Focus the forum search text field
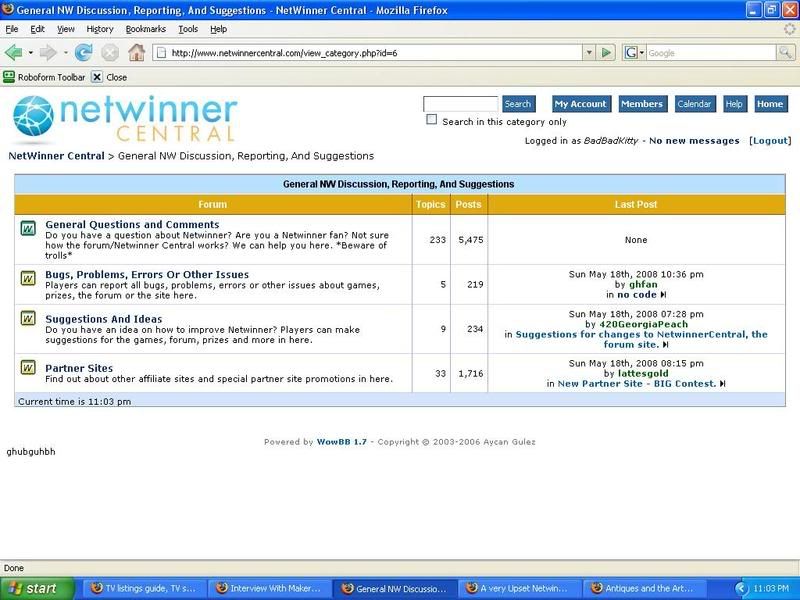Viewport: 800px width, 600px height. [460, 104]
